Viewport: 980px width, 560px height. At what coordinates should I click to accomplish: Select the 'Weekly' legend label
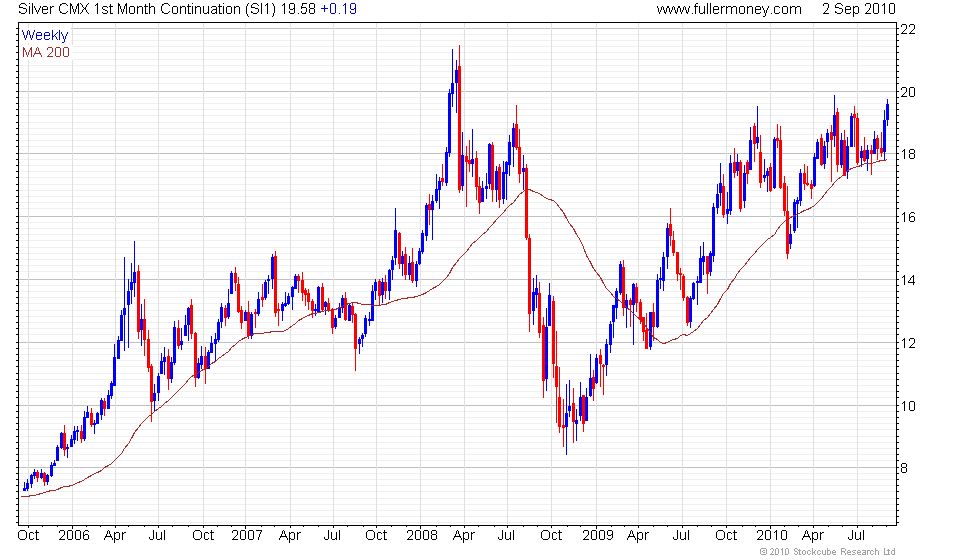[x=44, y=36]
